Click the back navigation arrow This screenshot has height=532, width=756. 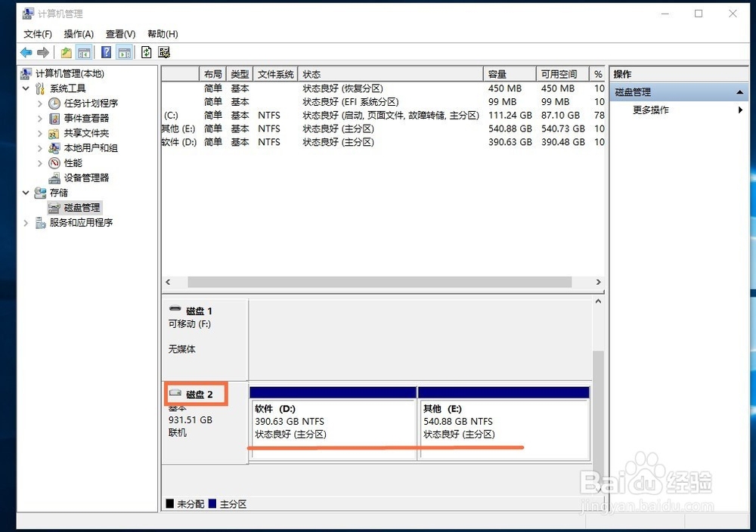click(x=26, y=51)
